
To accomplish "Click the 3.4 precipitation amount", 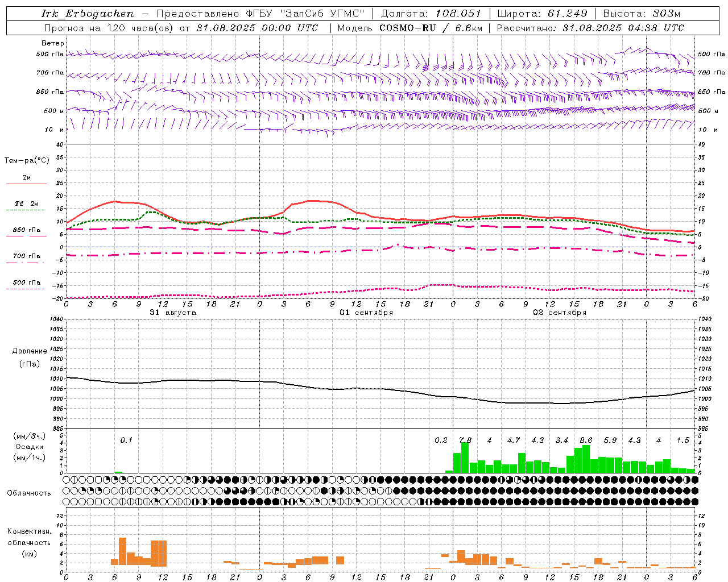I will click(562, 440).
